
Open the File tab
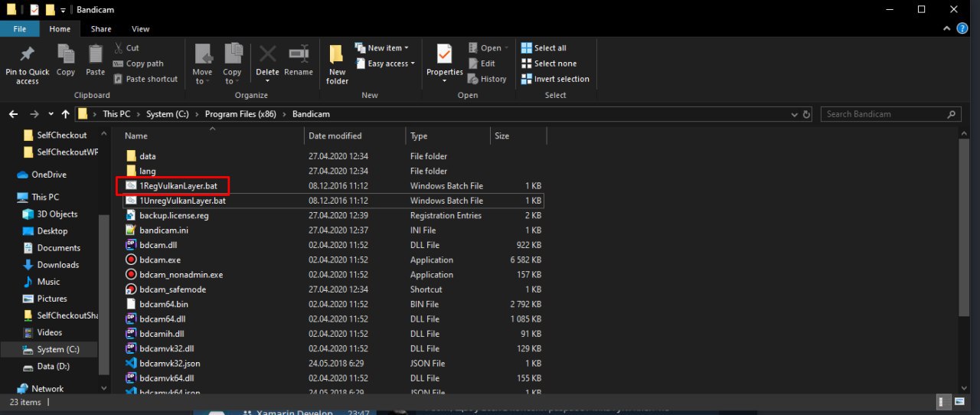coord(20,29)
